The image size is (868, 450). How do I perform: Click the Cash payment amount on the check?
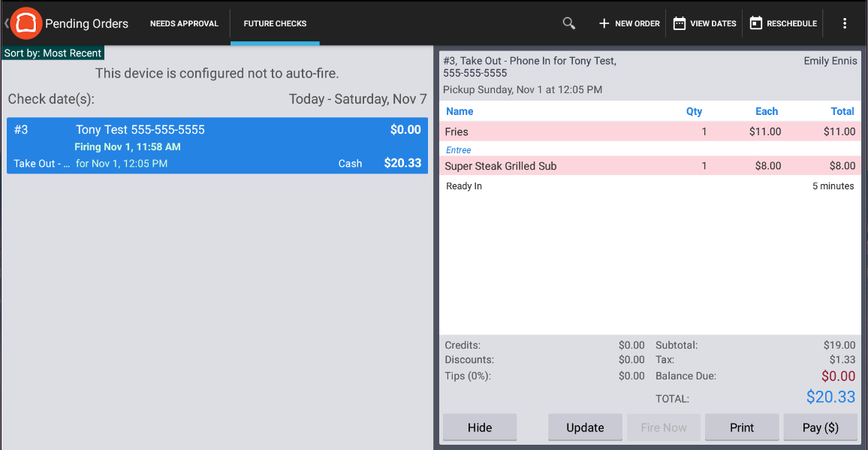pos(350,163)
